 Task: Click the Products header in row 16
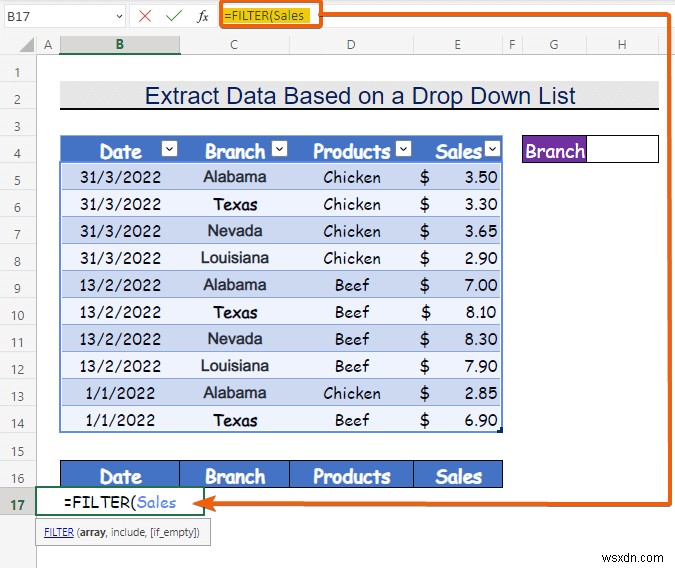click(352, 475)
